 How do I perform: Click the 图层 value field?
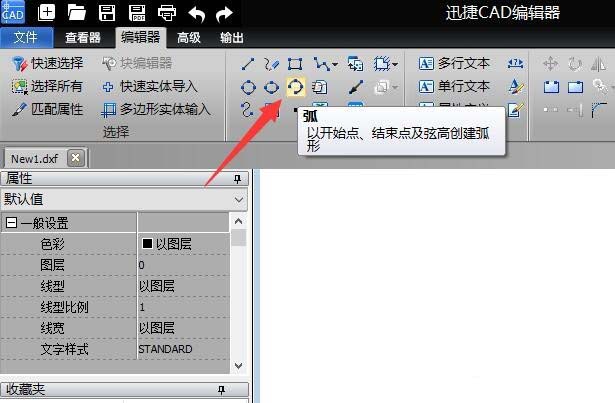183,265
